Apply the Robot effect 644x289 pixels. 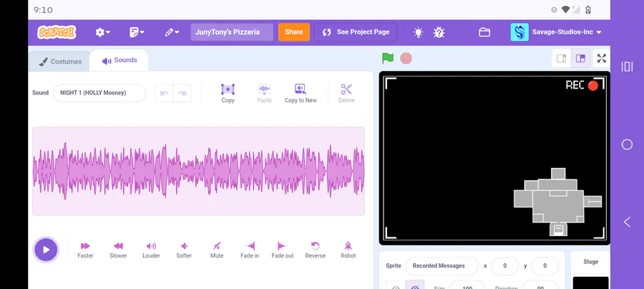point(348,250)
